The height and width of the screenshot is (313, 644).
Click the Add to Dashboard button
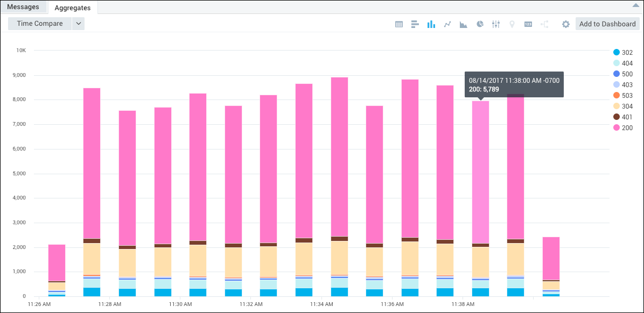click(x=607, y=24)
